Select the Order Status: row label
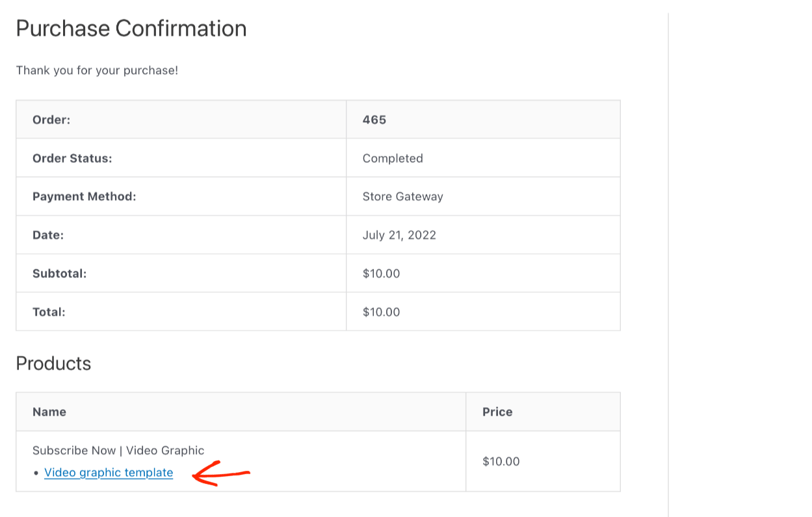 (72, 158)
